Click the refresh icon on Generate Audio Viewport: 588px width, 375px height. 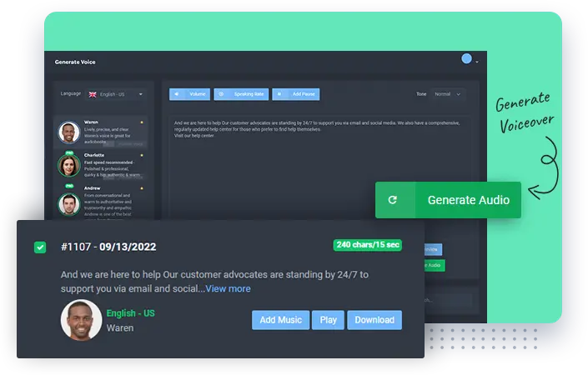392,200
